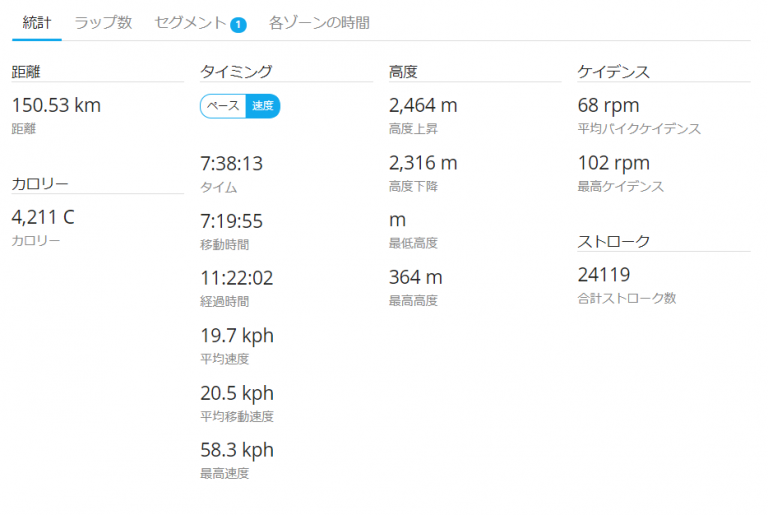
Task: Click the タイミング section heading
Action: click(236, 72)
